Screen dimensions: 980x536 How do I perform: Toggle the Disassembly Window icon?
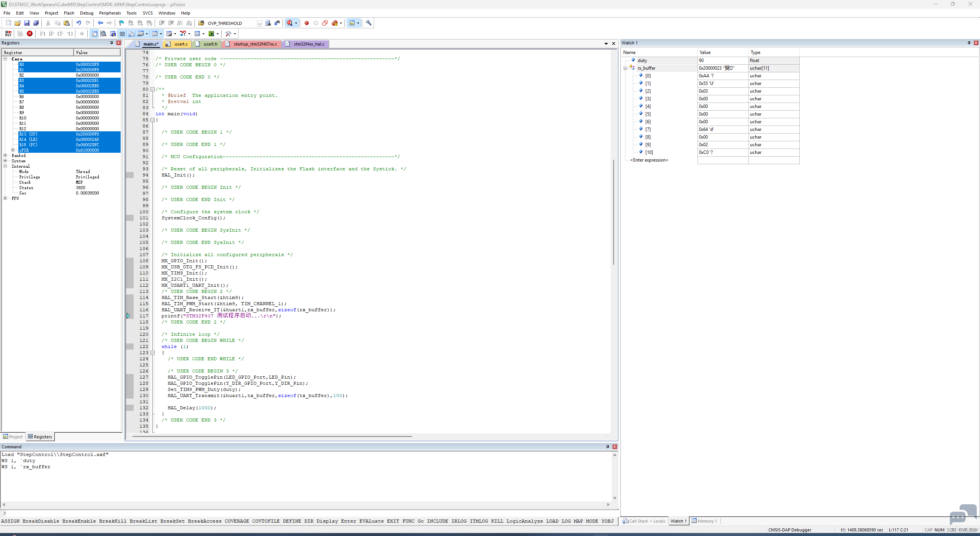click(103, 34)
